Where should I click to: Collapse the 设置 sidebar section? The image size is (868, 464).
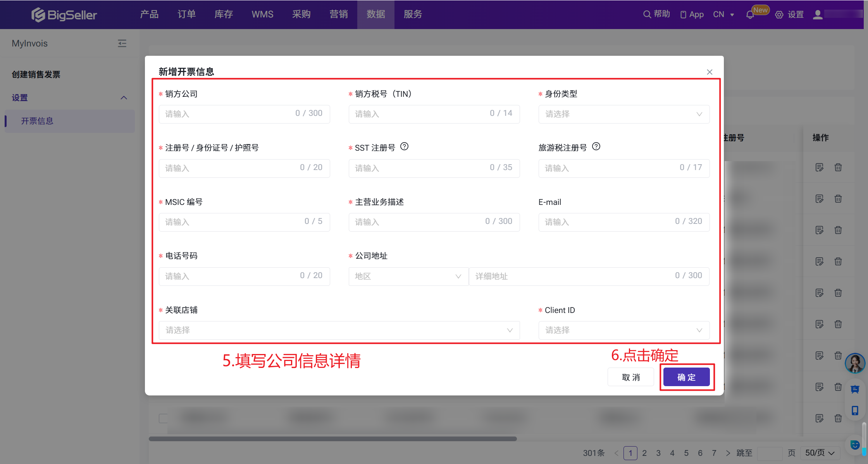click(124, 98)
